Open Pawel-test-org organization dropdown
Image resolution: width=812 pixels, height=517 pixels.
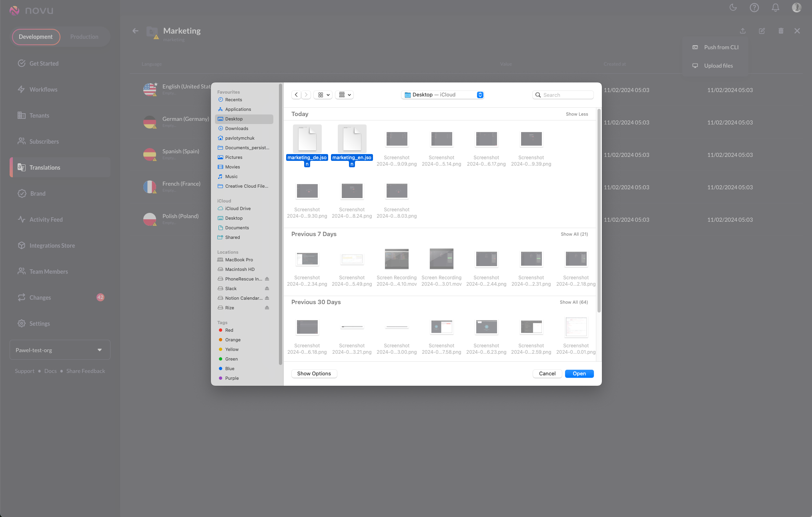click(x=60, y=350)
